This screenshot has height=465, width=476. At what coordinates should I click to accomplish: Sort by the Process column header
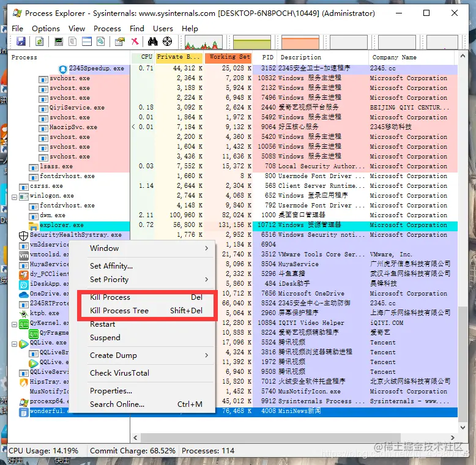click(x=70, y=58)
